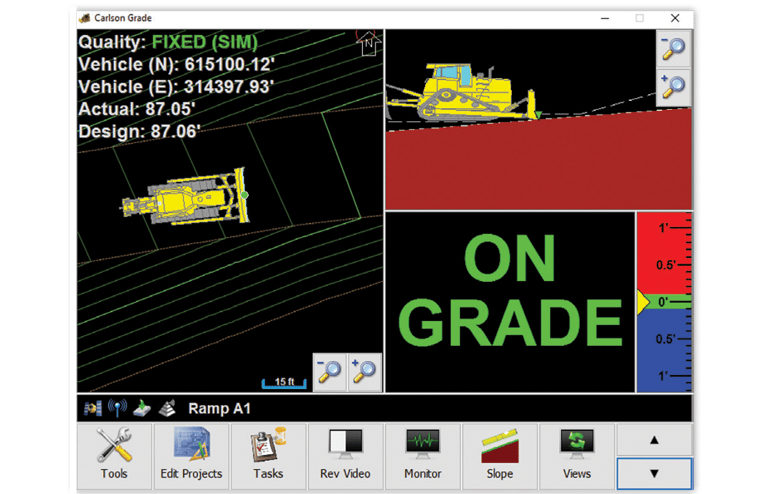Screen dimensions: 768x494
Task: Click the Ramp A1 design name
Action: pos(219,408)
